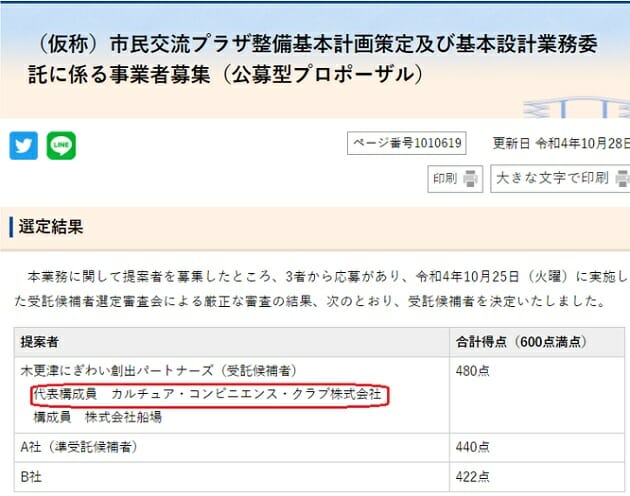Click the ページ番号1010619 box
630x496 pixels.
click(407, 143)
